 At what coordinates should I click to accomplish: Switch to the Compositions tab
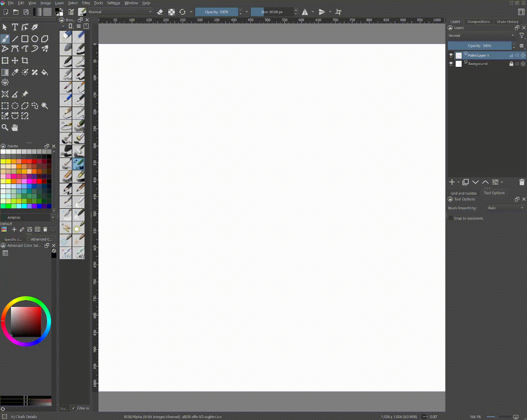[x=478, y=22]
